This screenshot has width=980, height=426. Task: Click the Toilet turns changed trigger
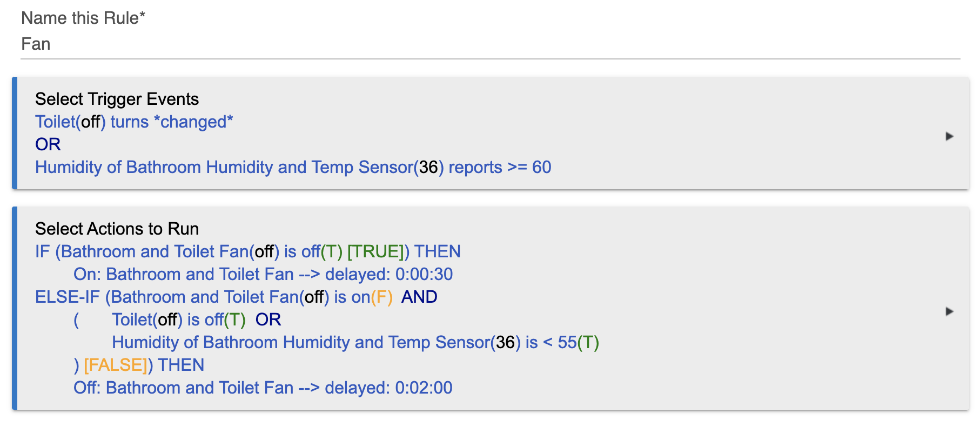(134, 122)
